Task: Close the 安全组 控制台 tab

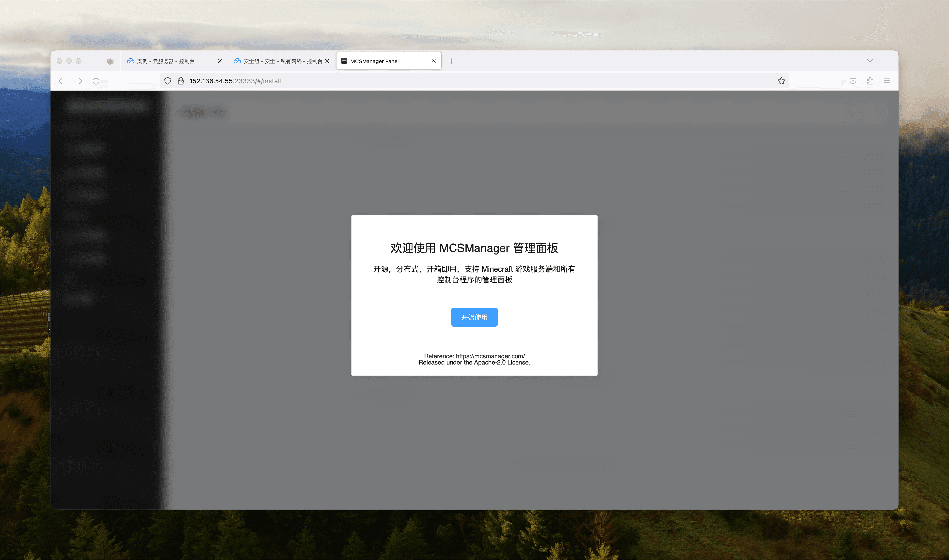Action: pyautogui.click(x=327, y=61)
